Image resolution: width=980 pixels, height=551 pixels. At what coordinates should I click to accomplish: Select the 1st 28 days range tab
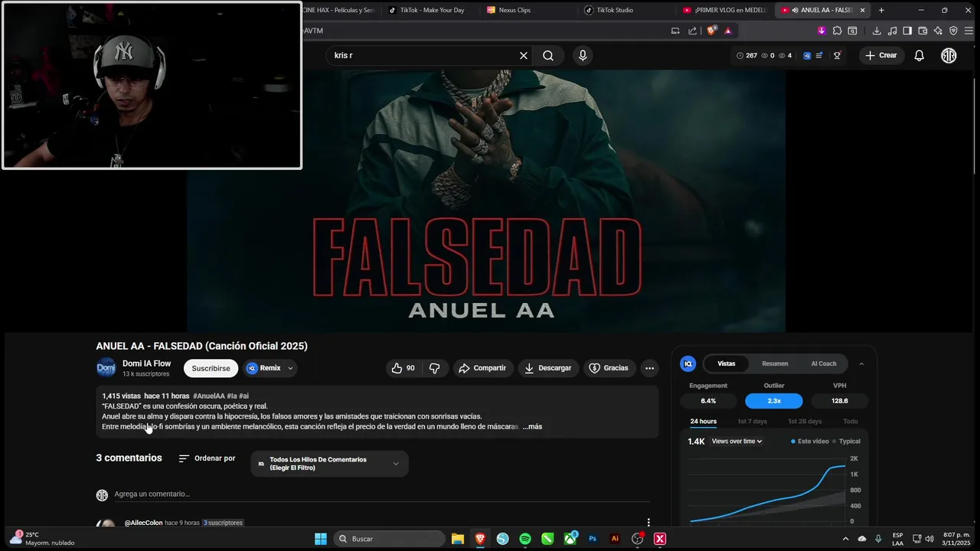pyautogui.click(x=805, y=421)
